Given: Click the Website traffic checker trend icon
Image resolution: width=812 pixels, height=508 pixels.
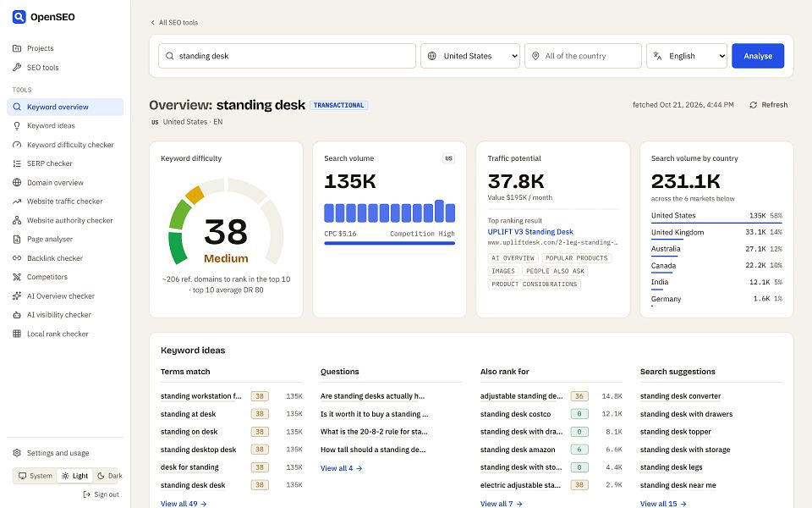Looking at the screenshot, I should pyautogui.click(x=17, y=202).
